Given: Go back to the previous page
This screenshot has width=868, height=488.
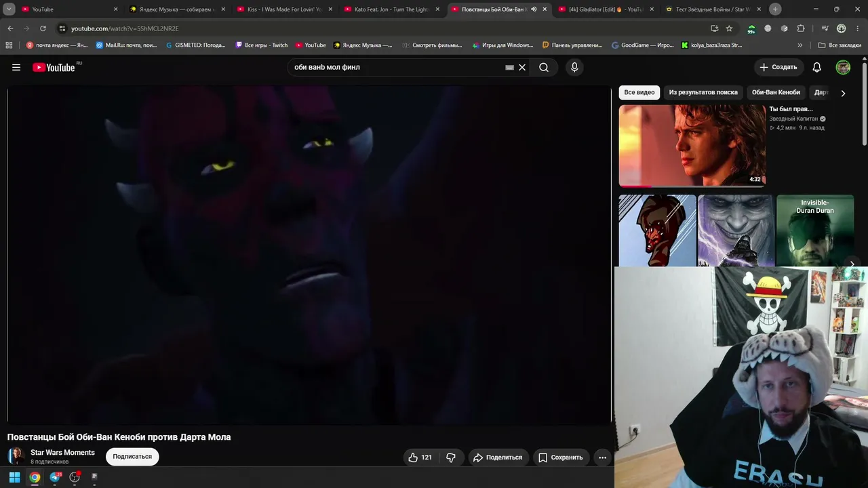Looking at the screenshot, I should 10,28.
